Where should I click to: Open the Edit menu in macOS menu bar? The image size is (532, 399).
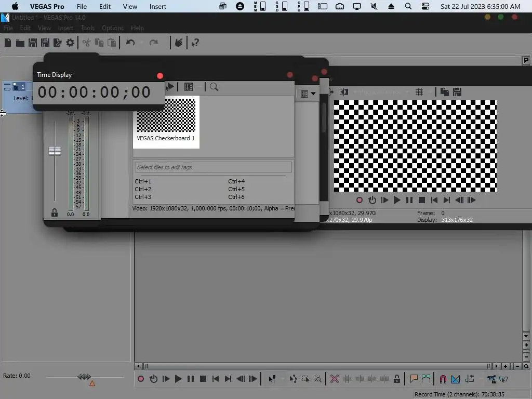click(x=105, y=6)
